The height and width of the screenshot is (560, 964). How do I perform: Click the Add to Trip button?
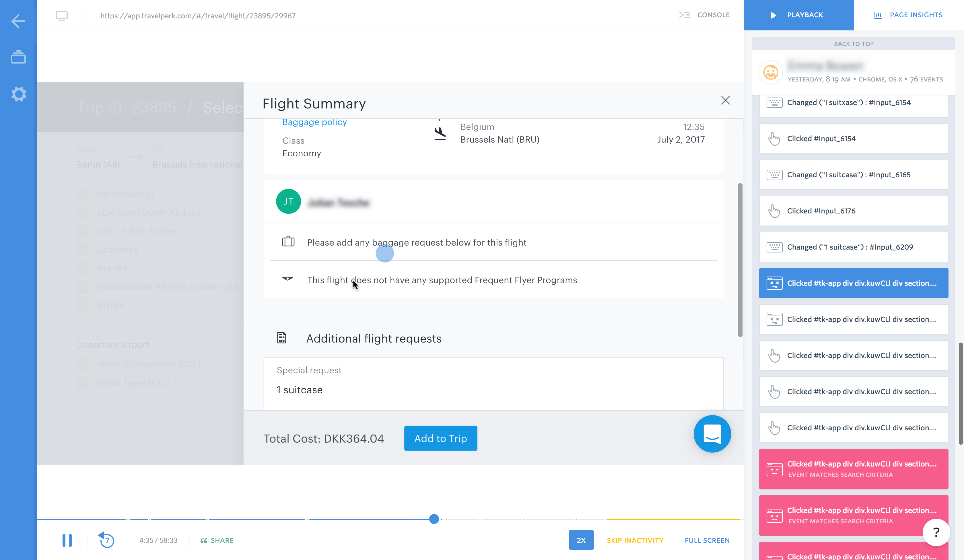tap(440, 438)
